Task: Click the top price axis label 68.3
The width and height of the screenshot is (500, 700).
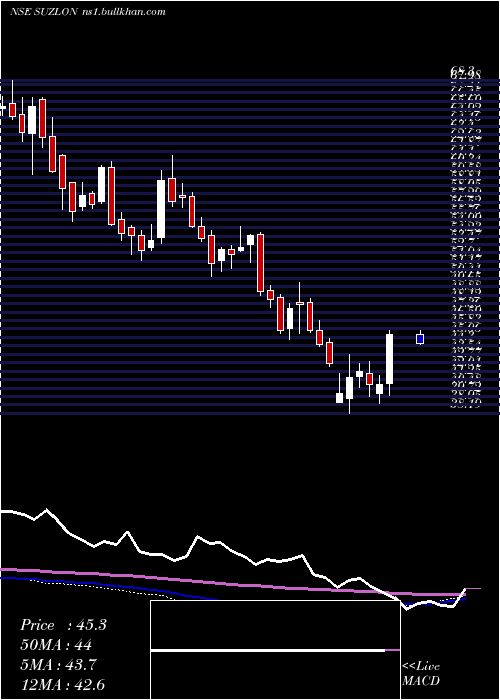Action: pos(462,69)
